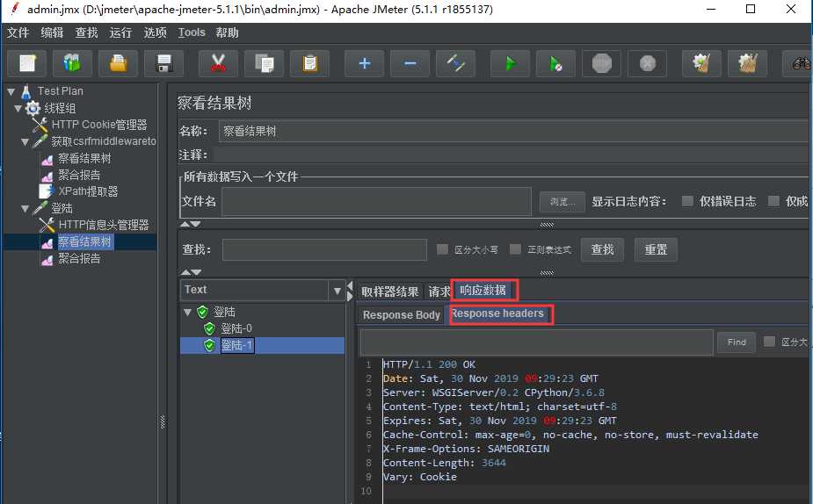Collapse the 线程组 tree node

click(18, 109)
